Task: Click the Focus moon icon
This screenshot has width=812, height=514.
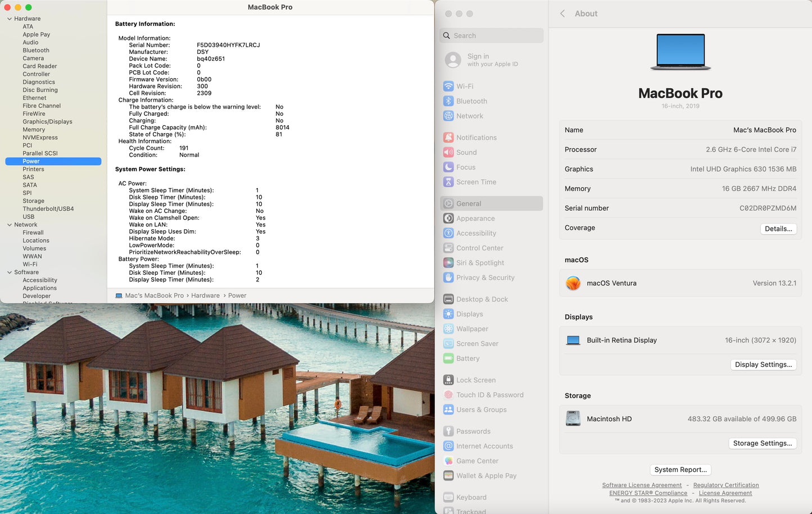Action: coord(448,167)
